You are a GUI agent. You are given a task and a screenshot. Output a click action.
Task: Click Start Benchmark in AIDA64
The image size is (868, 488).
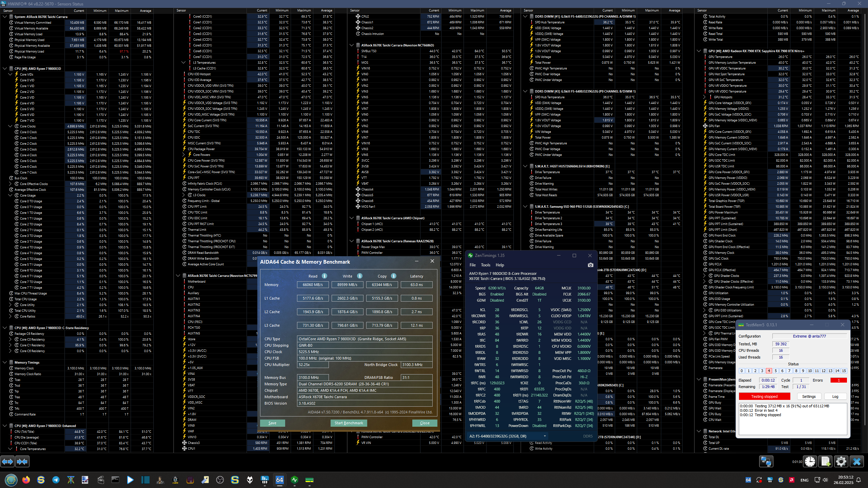(x=349, y=423)
